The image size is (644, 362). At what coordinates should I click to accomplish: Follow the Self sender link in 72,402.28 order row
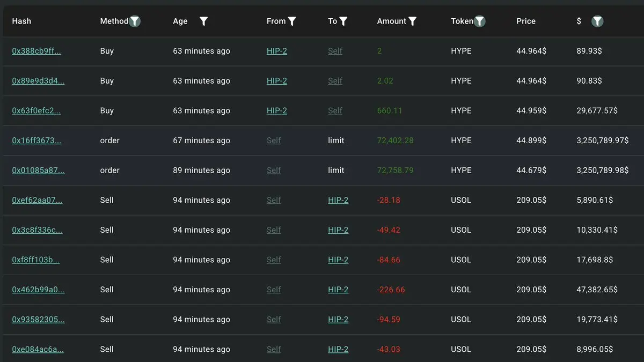click(x=274, y=141)
